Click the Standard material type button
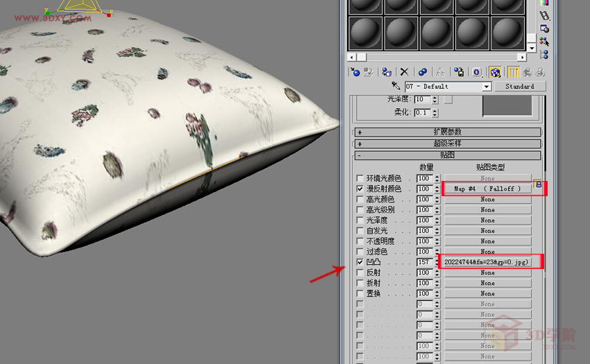 click(520, 87)
